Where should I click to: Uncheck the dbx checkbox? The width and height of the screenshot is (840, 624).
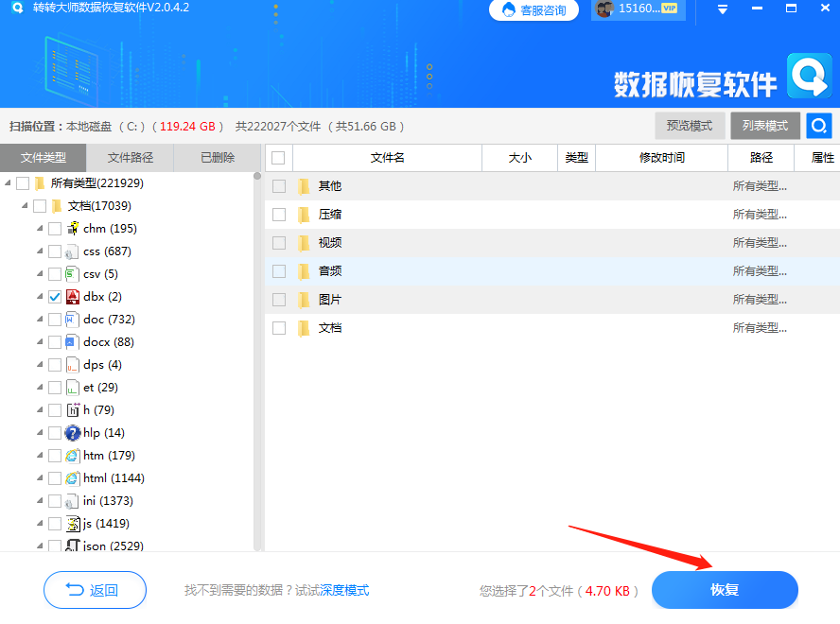tap(54, 296)
